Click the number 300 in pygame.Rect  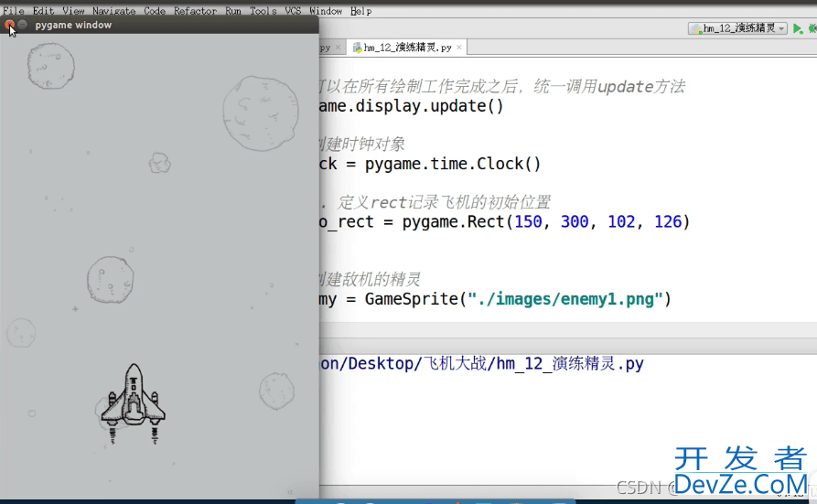[x=575, y=221]
